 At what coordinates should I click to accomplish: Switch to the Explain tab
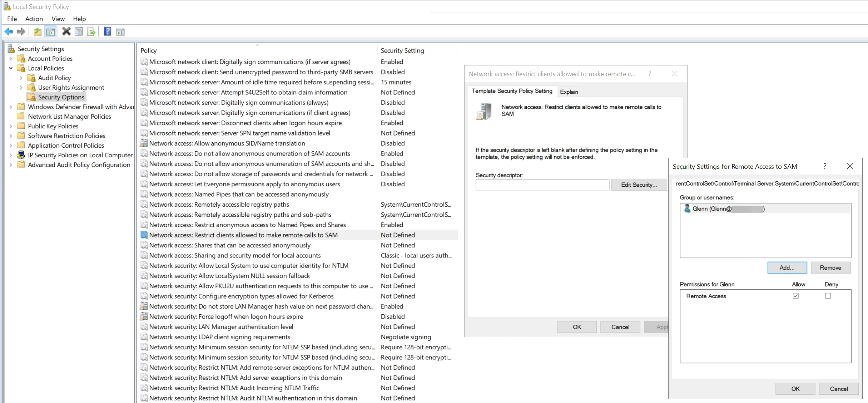pos(569,92)
